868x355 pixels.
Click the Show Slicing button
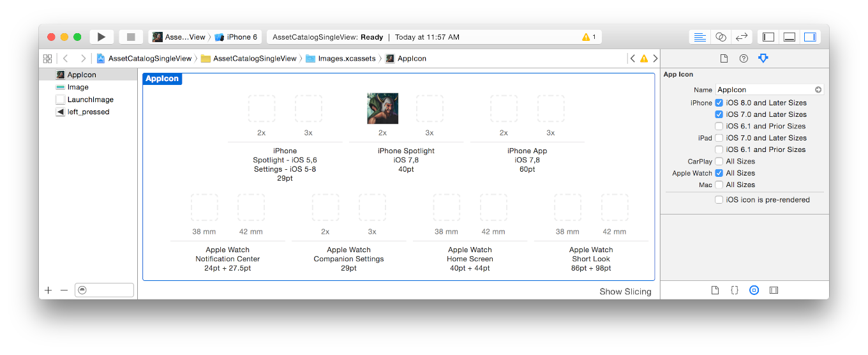click(625, 291)
